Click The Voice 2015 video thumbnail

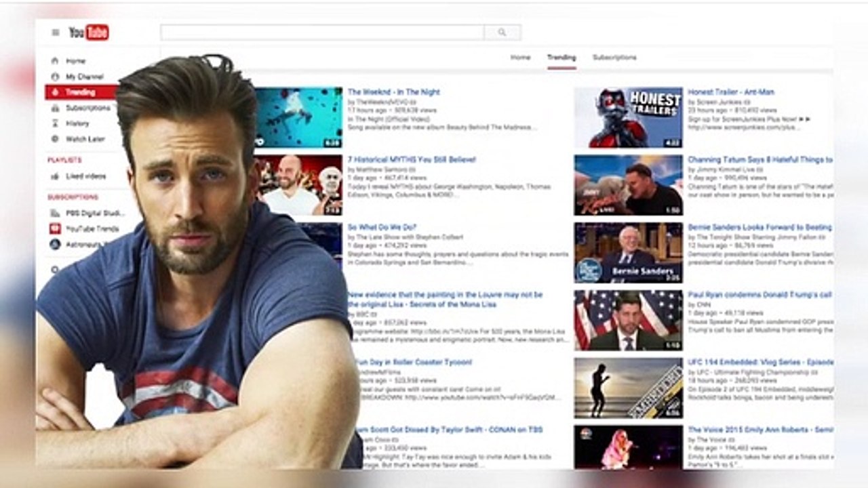[629, 447]
